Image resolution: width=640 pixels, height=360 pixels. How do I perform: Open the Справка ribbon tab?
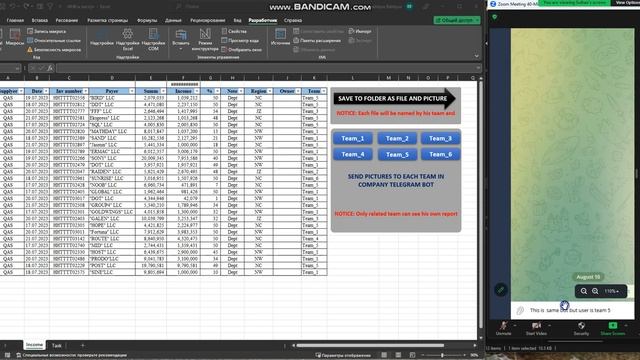point(293,20)
